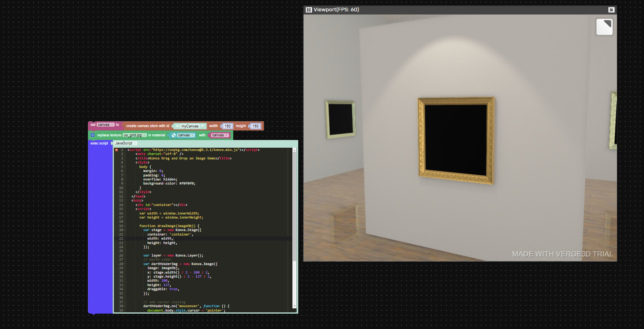
Task: Collapse the Konva.Stage fold at line 20
Action: [125, 230]
